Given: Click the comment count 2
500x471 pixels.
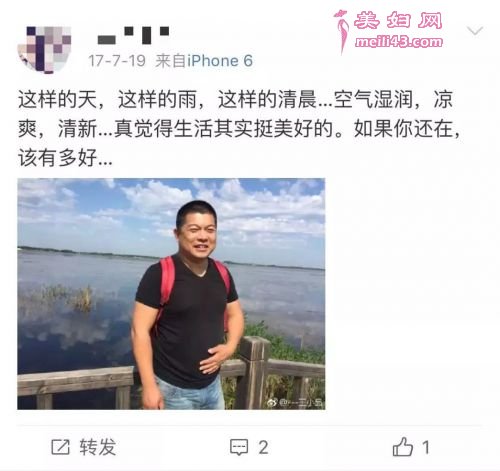Looking at the screenshot, I should 263,447.
